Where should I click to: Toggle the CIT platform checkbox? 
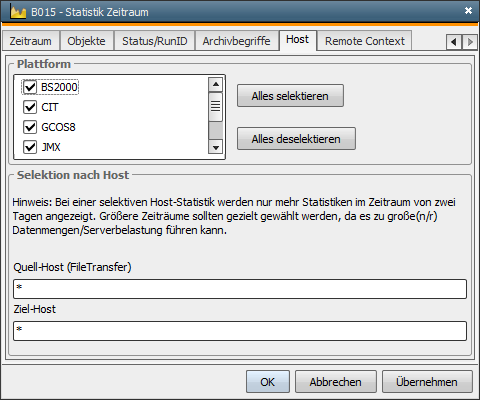click(30, 107)
